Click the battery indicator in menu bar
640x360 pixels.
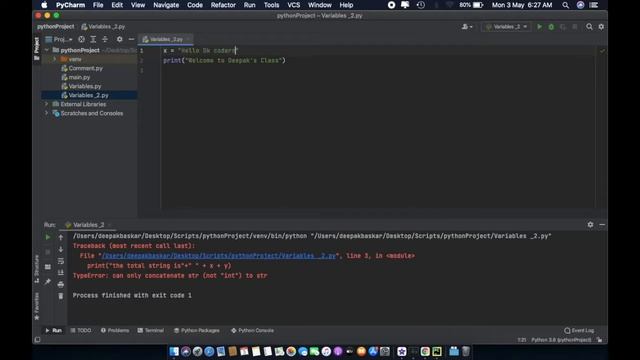tap(471, 5)
